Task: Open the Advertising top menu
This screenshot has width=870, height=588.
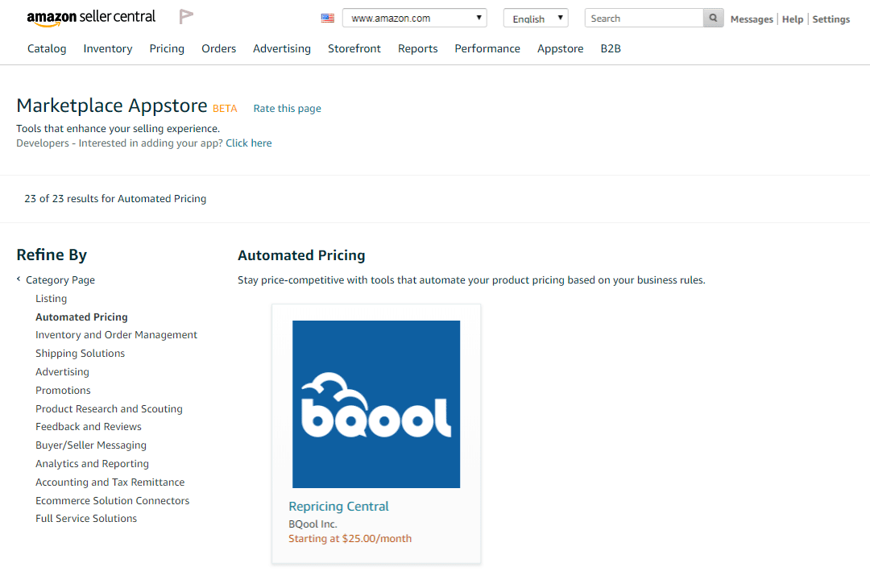Action: click(282, 49)
